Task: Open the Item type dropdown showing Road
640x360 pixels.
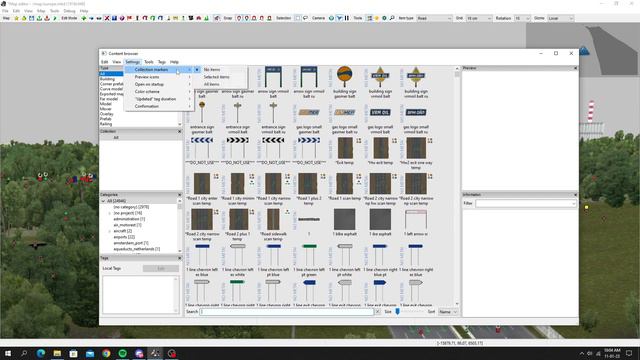Action: tap(434, 18)
